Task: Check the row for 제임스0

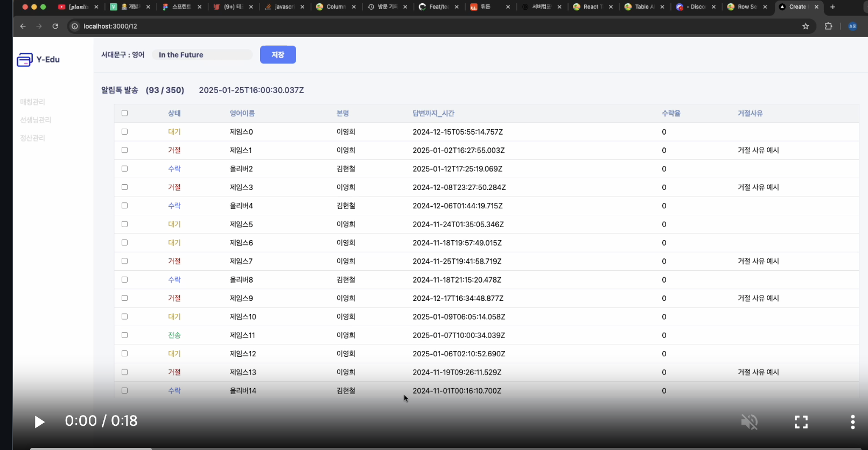Action: (124, 131)
